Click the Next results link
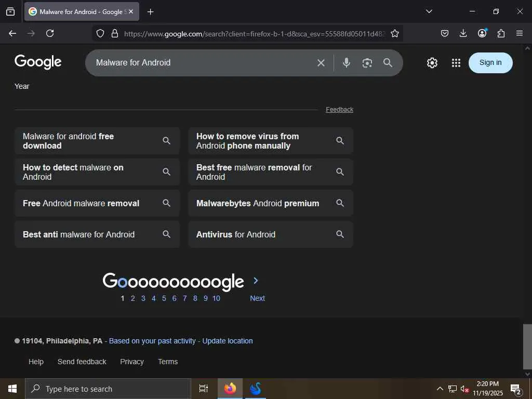This screenshot has height=399, width=532. tap(257, 298)
